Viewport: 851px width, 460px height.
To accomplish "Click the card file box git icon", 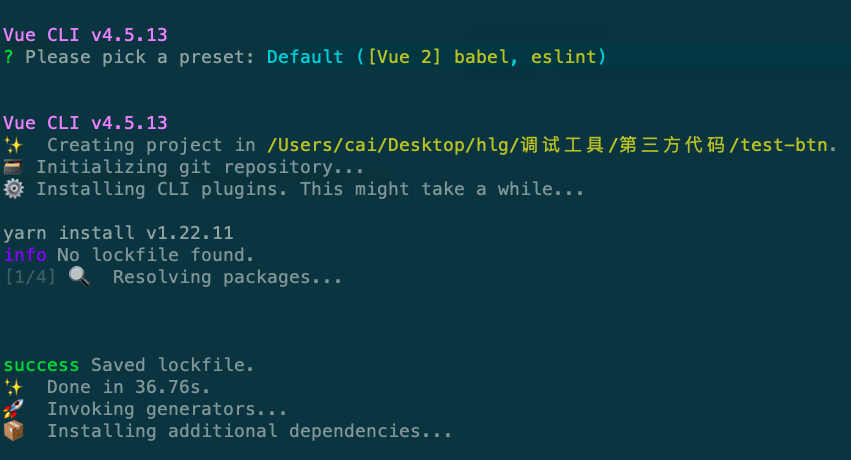I will tap(13, 167).
